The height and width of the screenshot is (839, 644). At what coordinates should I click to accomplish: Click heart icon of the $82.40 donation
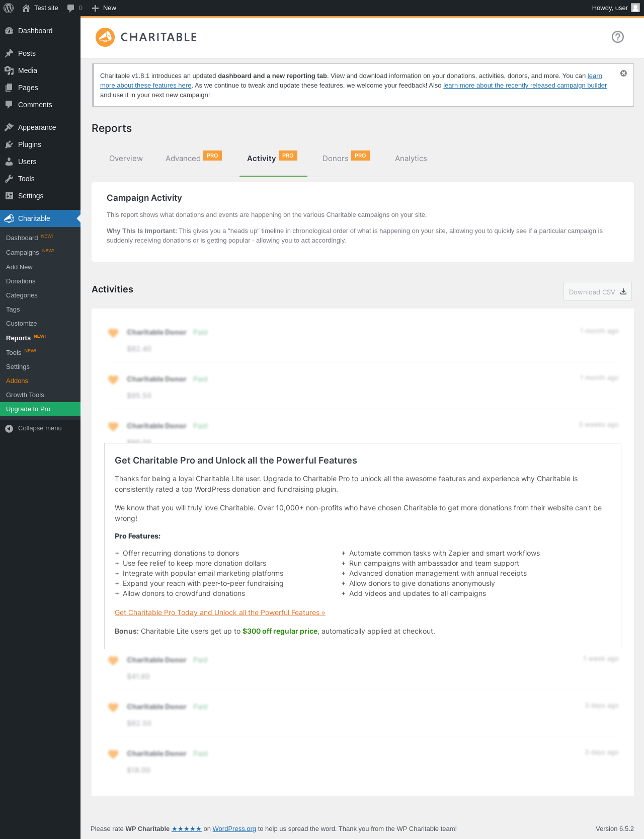point(113,333)
